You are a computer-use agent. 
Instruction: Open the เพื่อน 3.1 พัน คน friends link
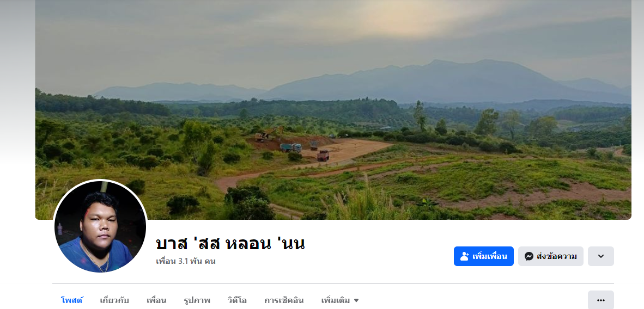click(x=186, y=261)
